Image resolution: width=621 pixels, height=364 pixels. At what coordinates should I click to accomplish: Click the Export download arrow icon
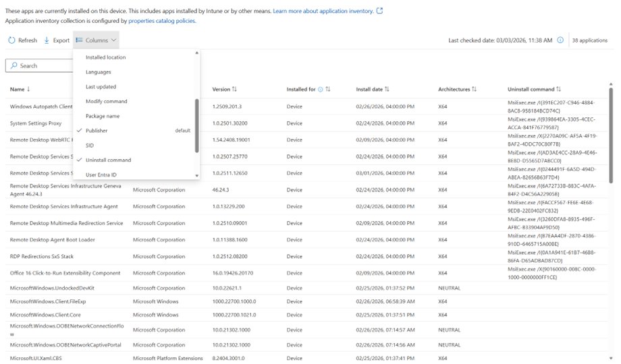tap(47, 40)
